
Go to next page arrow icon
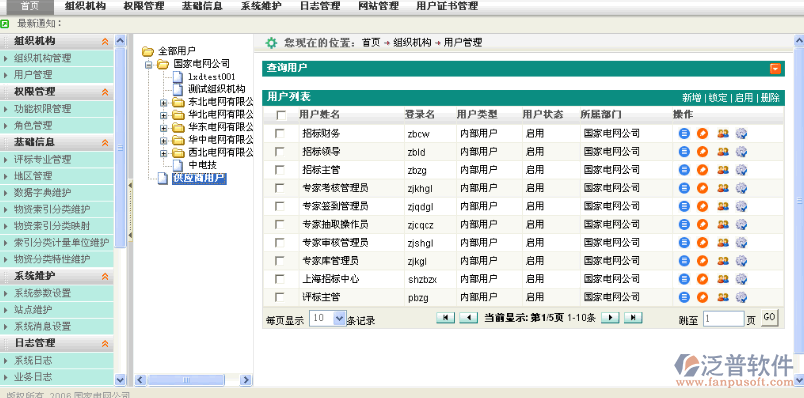pyautogui.click(x=610, y=317)
